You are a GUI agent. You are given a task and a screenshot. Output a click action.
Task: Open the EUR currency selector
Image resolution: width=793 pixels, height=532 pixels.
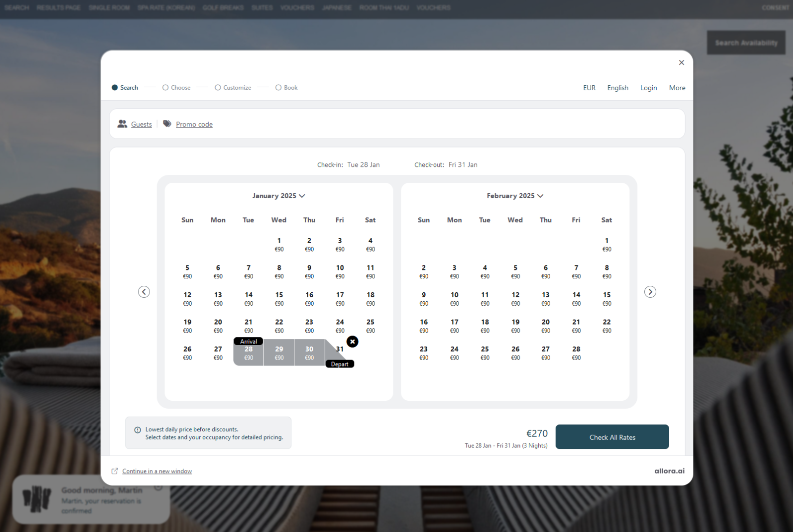coord(589,88)
